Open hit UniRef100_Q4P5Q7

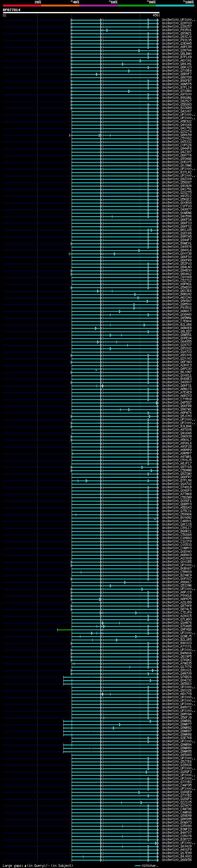click(177, 403)
